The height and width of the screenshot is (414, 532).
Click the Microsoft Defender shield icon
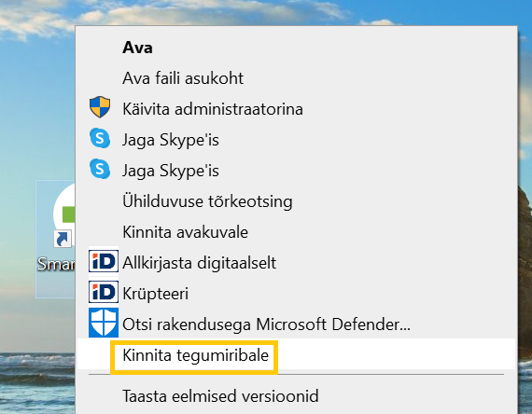pyautogui.click(x=104, y=323)
